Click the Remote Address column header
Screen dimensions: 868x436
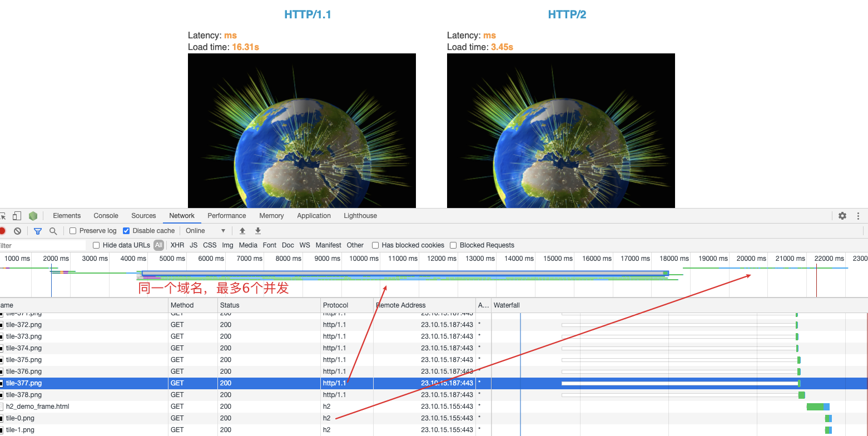point(424,305)
